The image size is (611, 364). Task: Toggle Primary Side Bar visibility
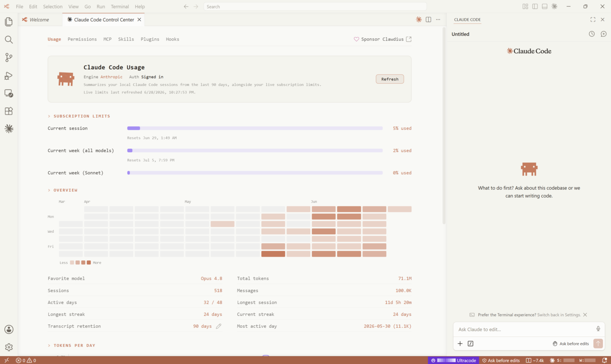click(x=535, y=7)
